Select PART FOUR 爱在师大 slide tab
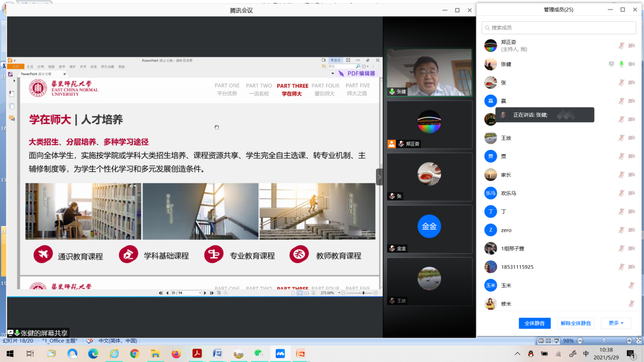The width and height of the screenshot is (644, 362). 325,89
